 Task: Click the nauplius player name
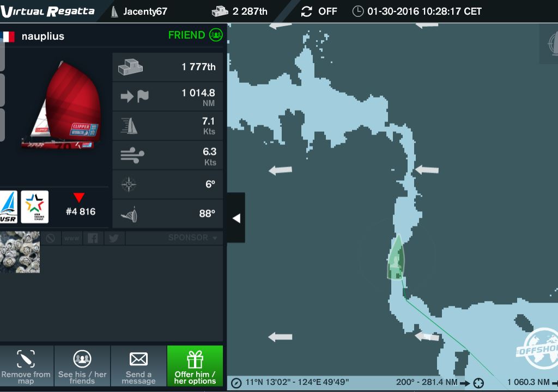point(43,36)
